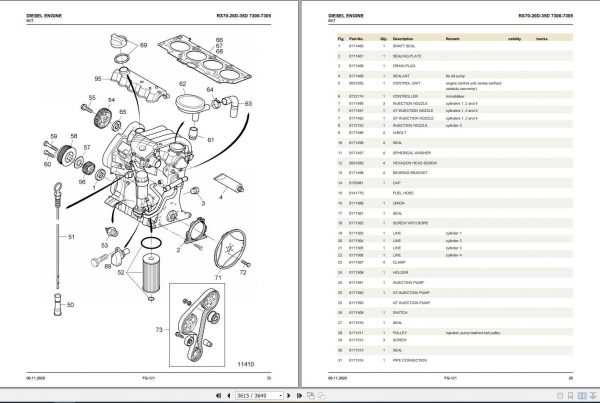Click the Remark column header
The height and width of the screenshot is (403, 600).
tap(452, 39)
